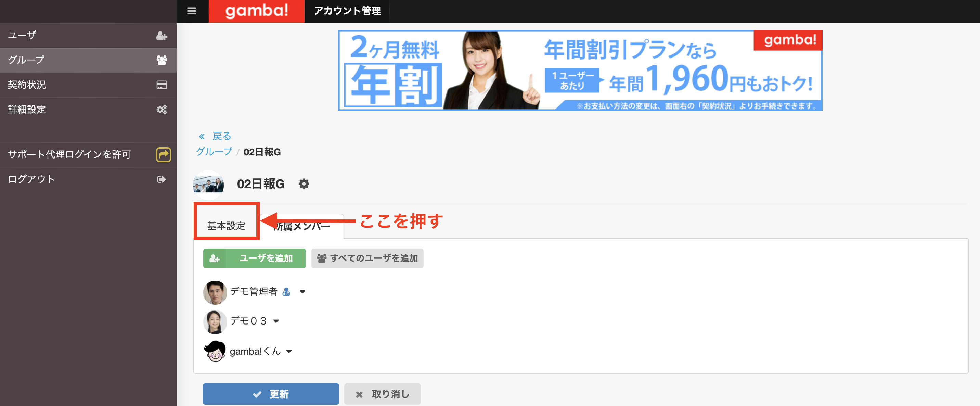The image size is (980, 406).
Task: Open the 契約状況 sidebar menu
Action: point(88,85)
